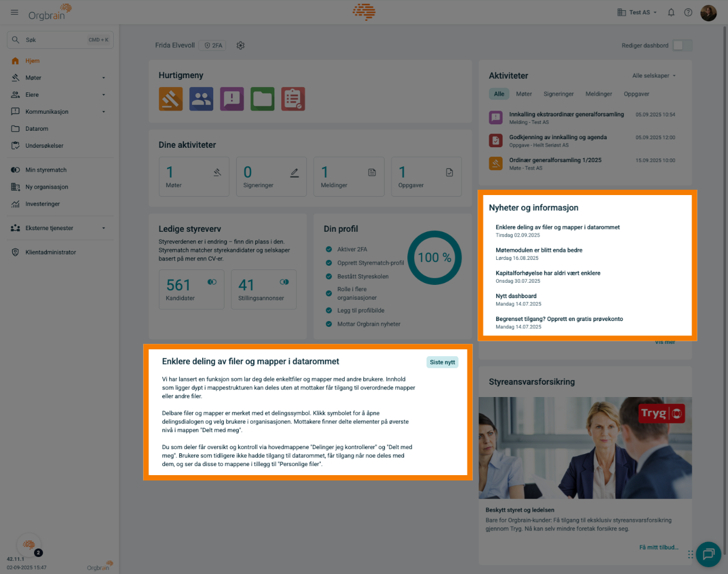The width and height of the screenshot is (728, 574).
Task: Click the people icon beside Eiere in sidebar
Action: point(15,95)
